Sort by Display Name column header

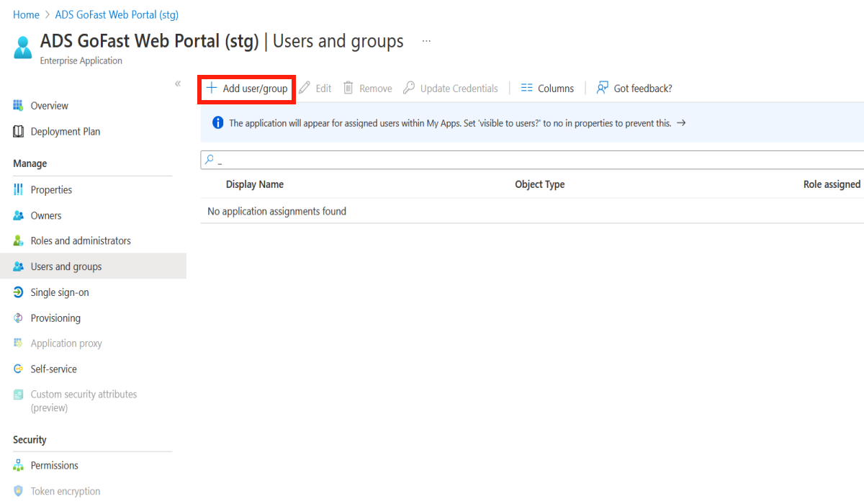click(255, 184)
